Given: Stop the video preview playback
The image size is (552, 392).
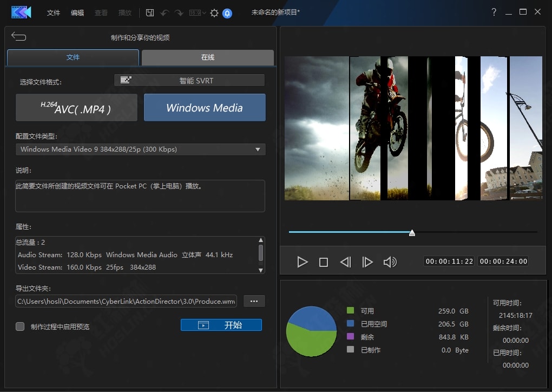Looking at the screenshot, I should tap(324, 263).
